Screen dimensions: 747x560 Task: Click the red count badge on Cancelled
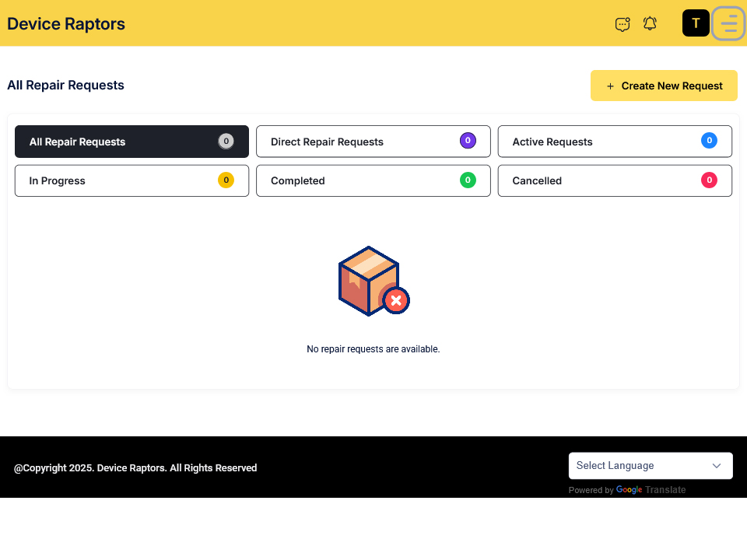point(709,180)
